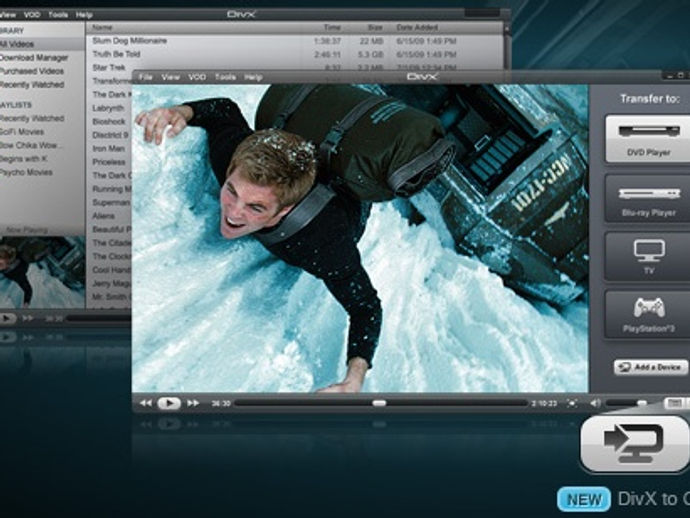Click the Now Playing thumbnail in library window
The image size is (690, 518).
[43, 272]
